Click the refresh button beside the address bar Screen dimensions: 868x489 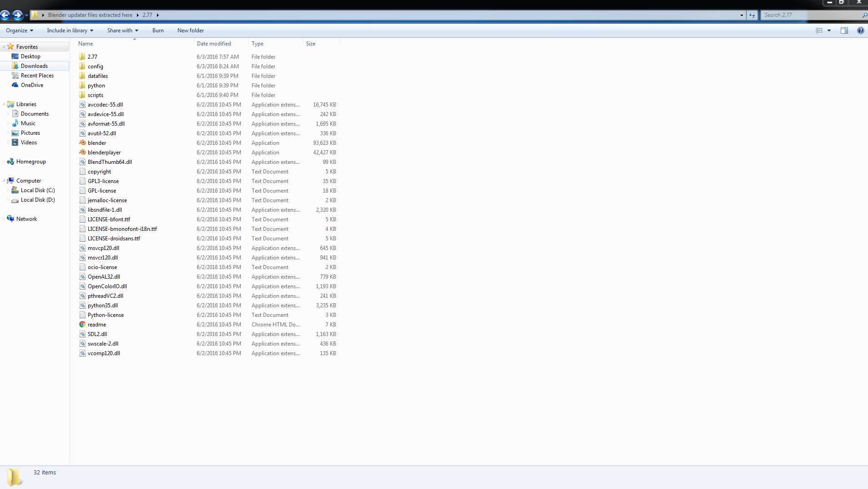(752, 15)
